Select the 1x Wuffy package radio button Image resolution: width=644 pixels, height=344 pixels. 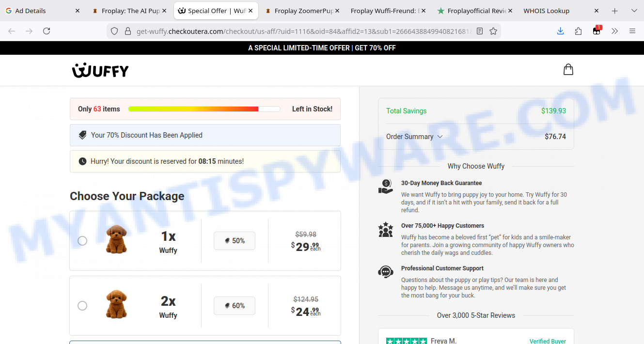click(82, 241)
